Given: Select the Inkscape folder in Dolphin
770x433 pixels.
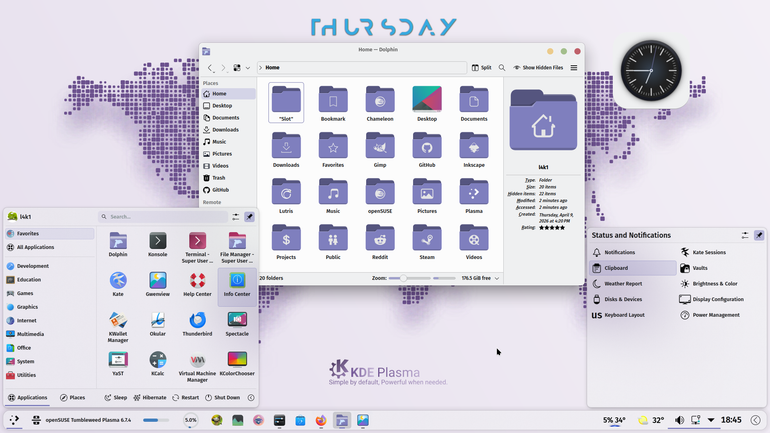Looking at the screenshot, I should (474, 150).
